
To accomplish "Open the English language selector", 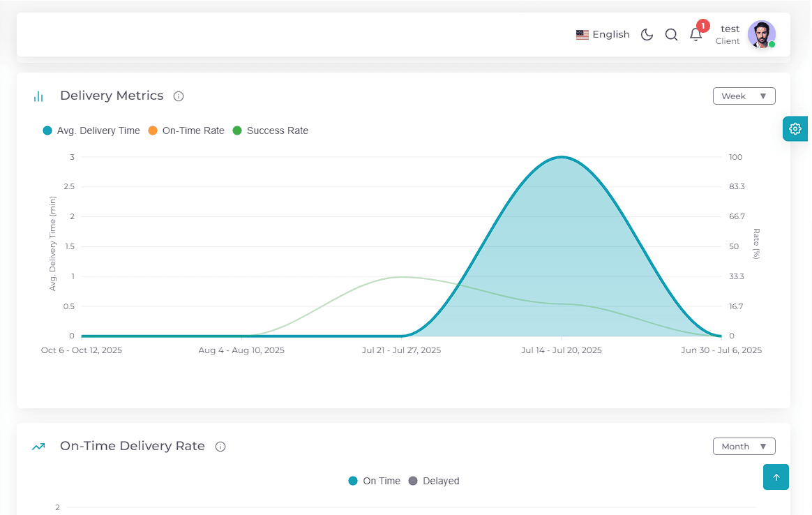I will [x=603, y=35].
